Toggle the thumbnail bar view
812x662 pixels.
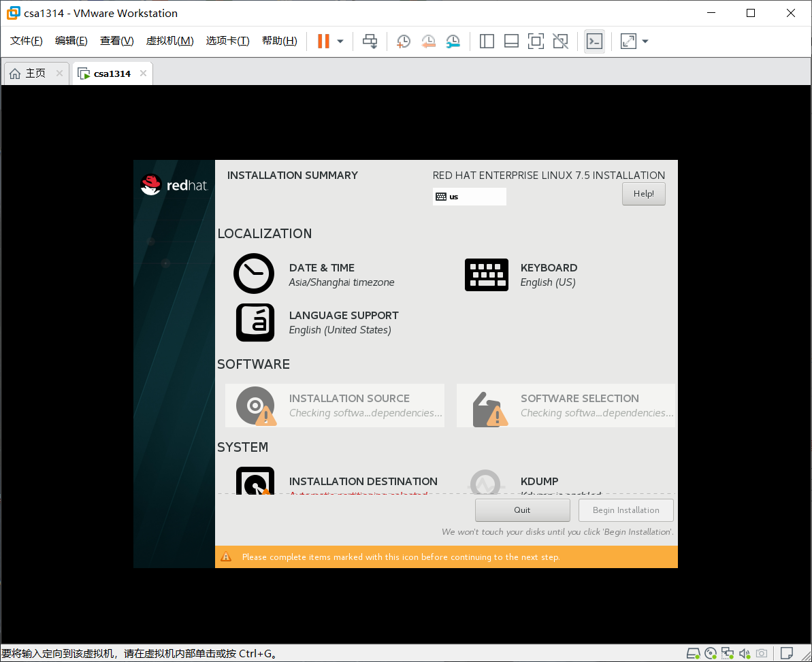pyautogui.click(x=511, y=41)
